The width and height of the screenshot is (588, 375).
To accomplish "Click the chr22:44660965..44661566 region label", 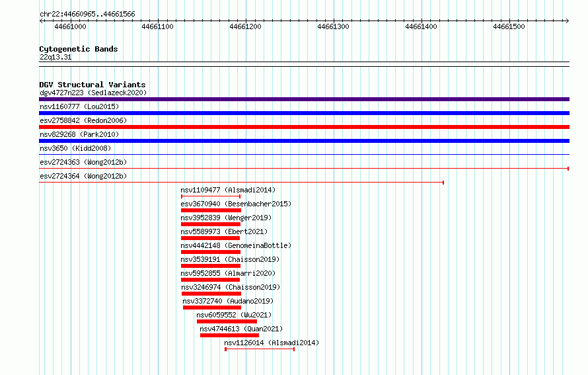I will (x=87, y=14).
